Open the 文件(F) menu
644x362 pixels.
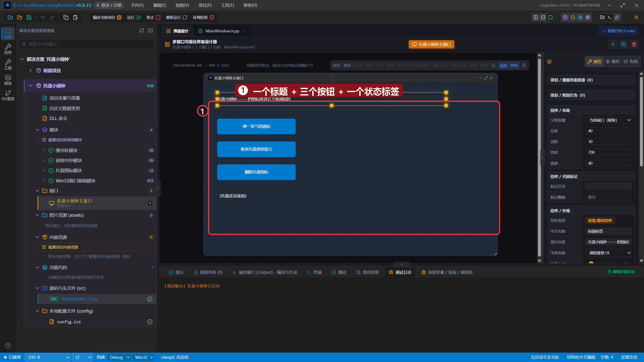[137, 5]
